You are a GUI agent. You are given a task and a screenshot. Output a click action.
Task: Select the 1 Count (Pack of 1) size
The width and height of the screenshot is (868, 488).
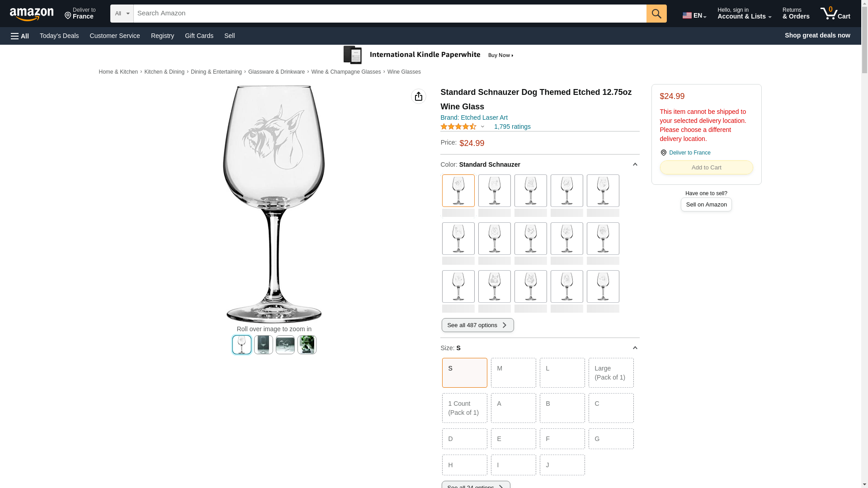point(464,408)
